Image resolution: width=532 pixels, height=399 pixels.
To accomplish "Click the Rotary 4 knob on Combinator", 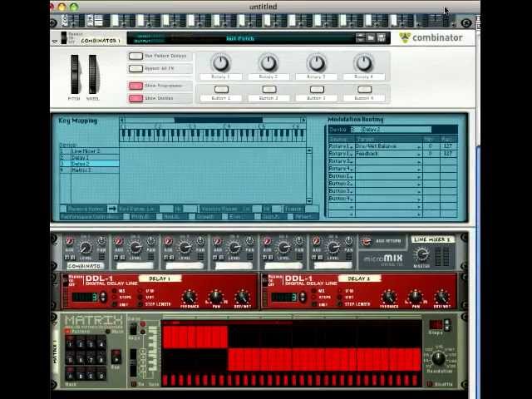I will 364,63.
